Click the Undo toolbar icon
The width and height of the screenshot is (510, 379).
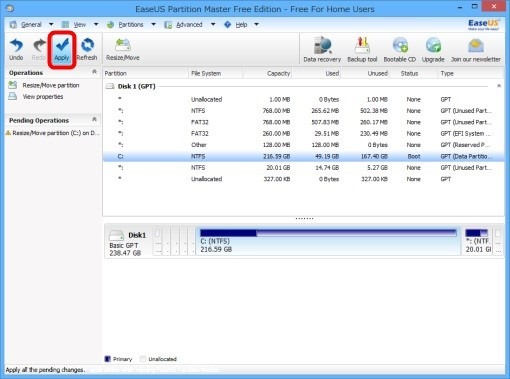(x=16, y=49)
